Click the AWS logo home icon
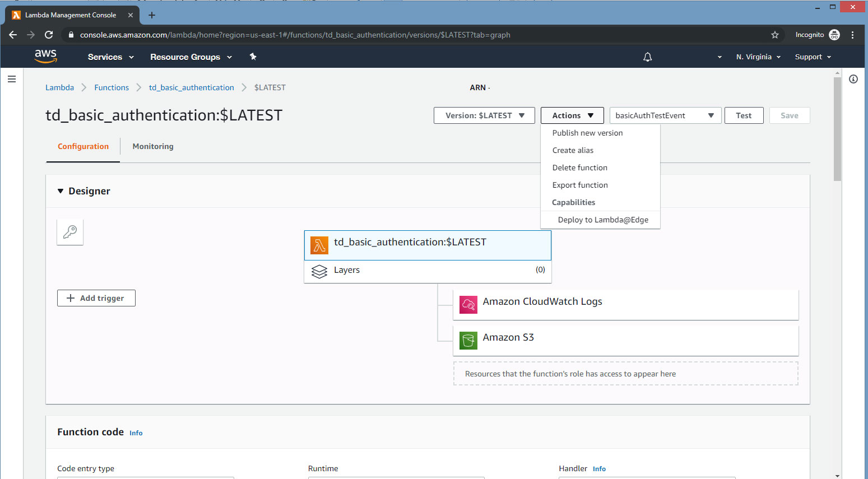Image resolution: width=868 pixels, height=479 pixels. (x=45, y=56)
